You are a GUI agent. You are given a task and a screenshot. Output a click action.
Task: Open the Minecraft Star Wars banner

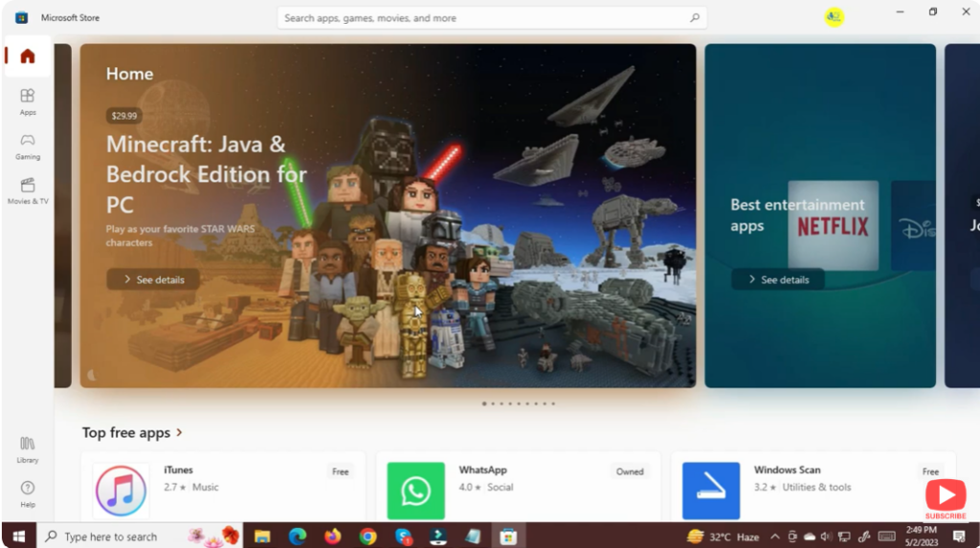(388, 215)
